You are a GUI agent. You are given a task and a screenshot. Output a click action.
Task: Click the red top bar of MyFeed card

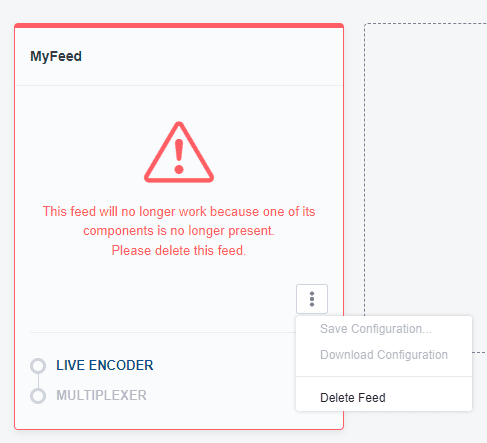coord(179,25)
